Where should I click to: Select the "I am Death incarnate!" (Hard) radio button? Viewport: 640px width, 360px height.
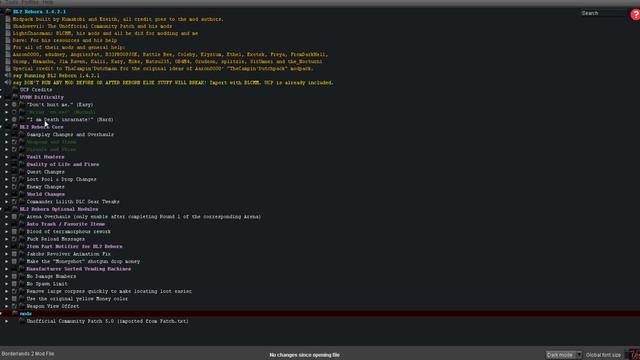14,120
